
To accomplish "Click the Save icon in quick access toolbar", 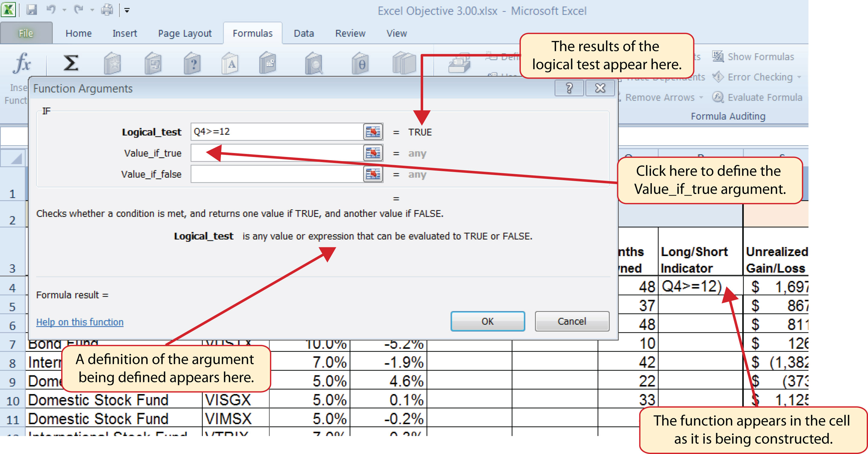I will pos(32,10).
